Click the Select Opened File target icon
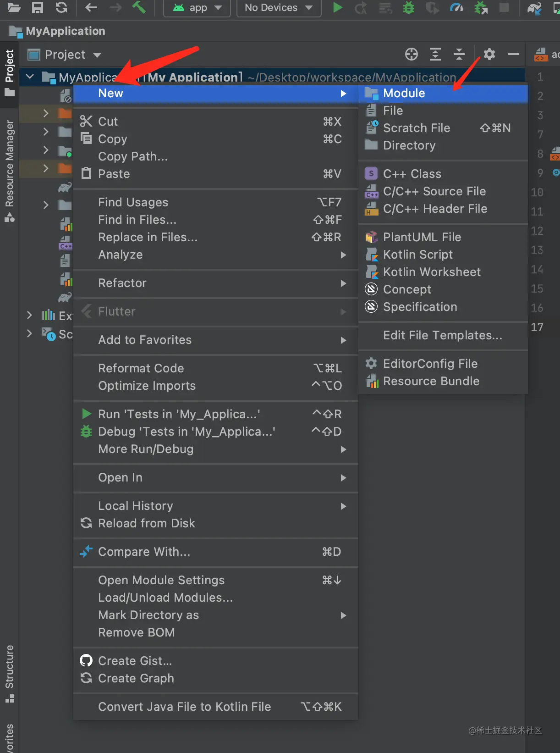560x753 pixels. (x=412, y=55)
